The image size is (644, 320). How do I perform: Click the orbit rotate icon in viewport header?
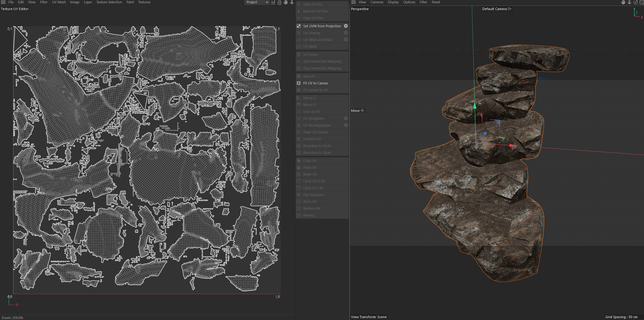636,2
